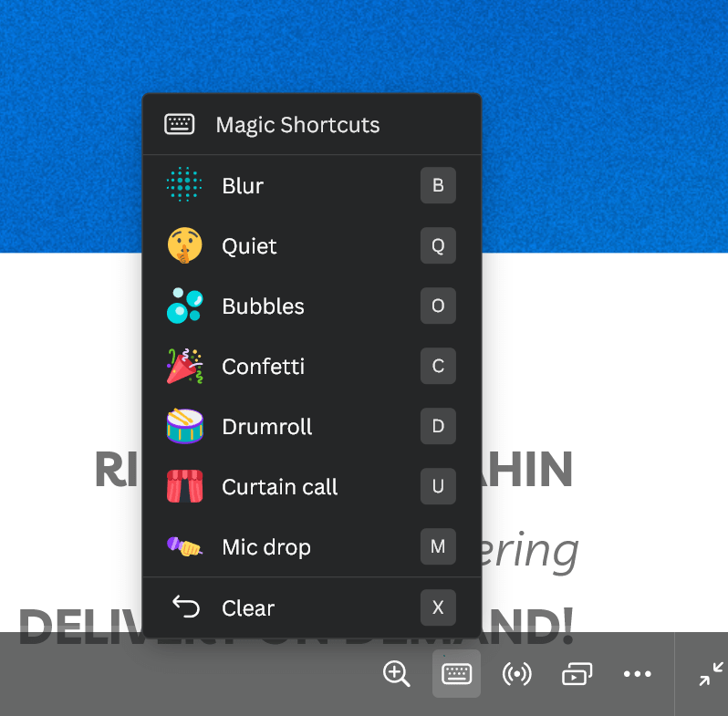Exit fullscreen with the collapse arrows

point(711,673)
